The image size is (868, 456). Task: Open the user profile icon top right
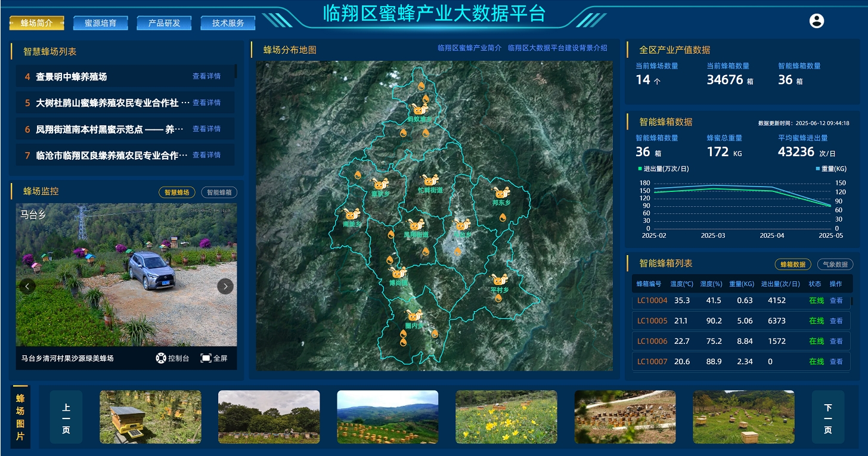[816, 20]
